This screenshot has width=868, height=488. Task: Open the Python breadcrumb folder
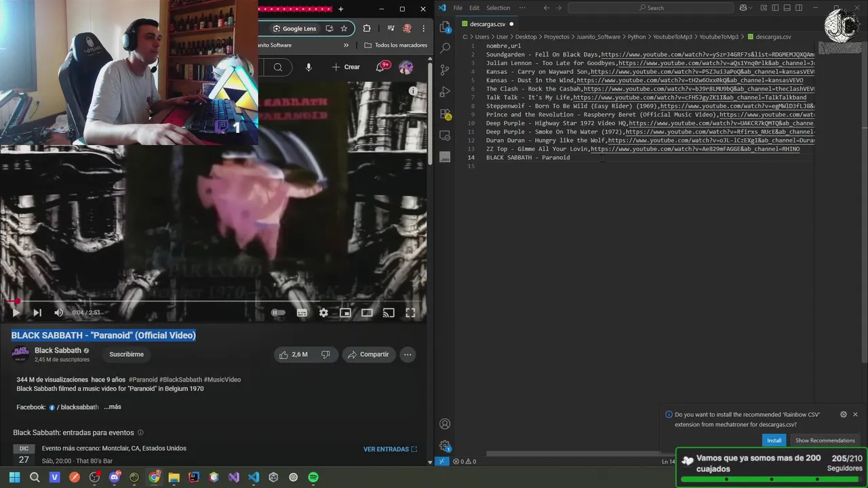(x=637, y=37)
